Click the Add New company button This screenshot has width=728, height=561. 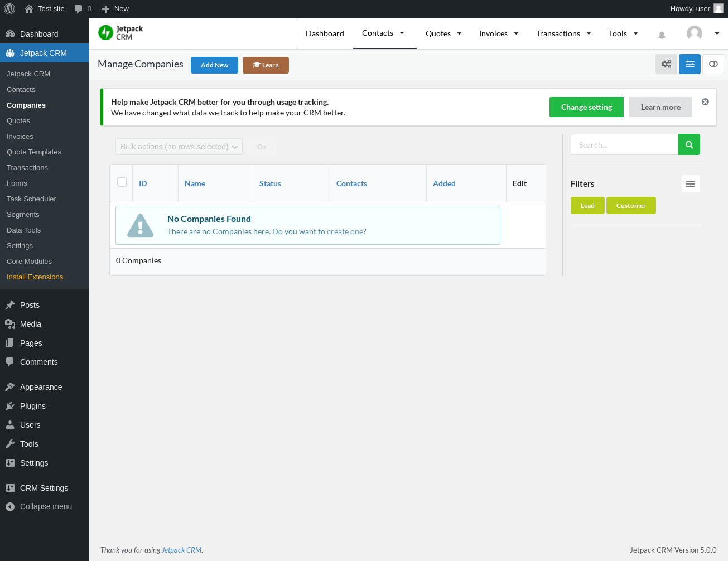[x=214, y=65]
